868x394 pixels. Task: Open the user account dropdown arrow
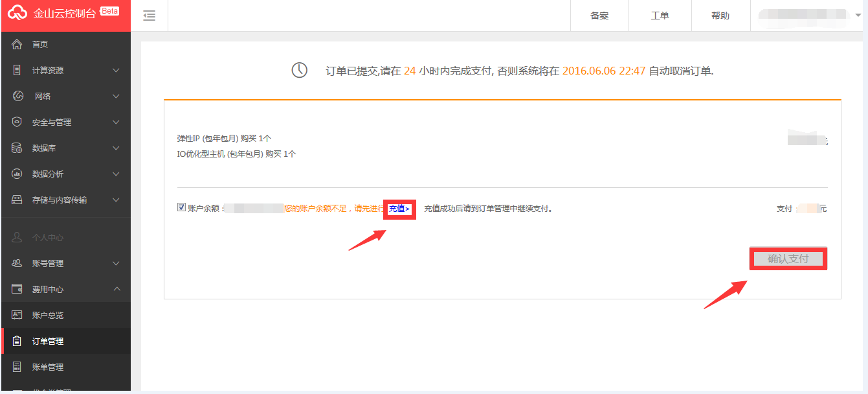858,16
